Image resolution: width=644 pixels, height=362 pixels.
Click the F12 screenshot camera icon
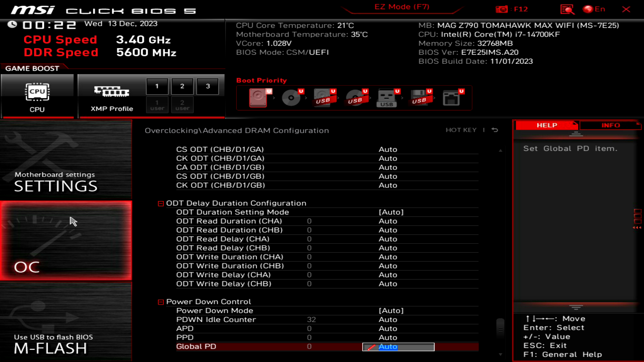502,9
